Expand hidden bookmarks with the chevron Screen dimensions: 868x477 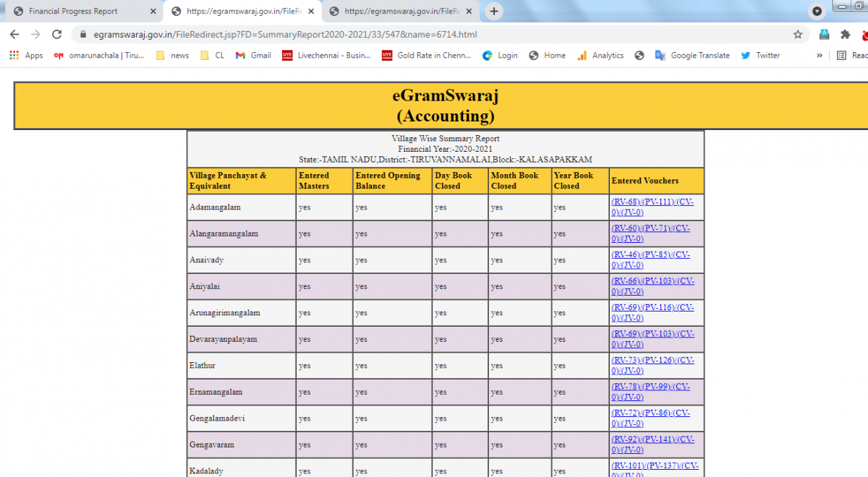pyautogui.click(x=820, y=56)
